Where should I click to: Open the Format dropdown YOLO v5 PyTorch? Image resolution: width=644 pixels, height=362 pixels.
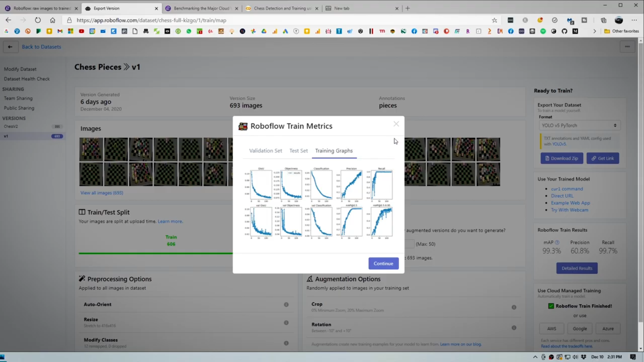[579, 125]
